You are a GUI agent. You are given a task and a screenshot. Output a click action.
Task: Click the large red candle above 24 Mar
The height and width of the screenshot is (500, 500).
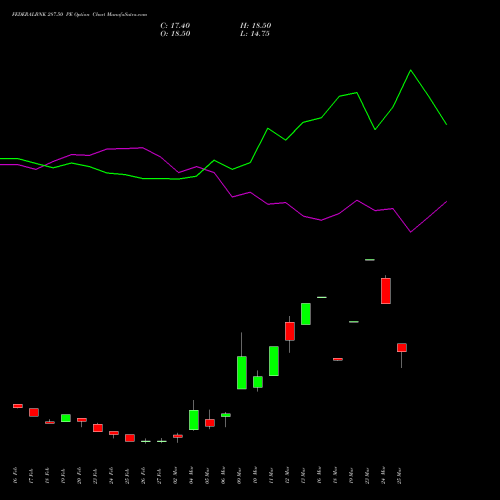[386, 291]
